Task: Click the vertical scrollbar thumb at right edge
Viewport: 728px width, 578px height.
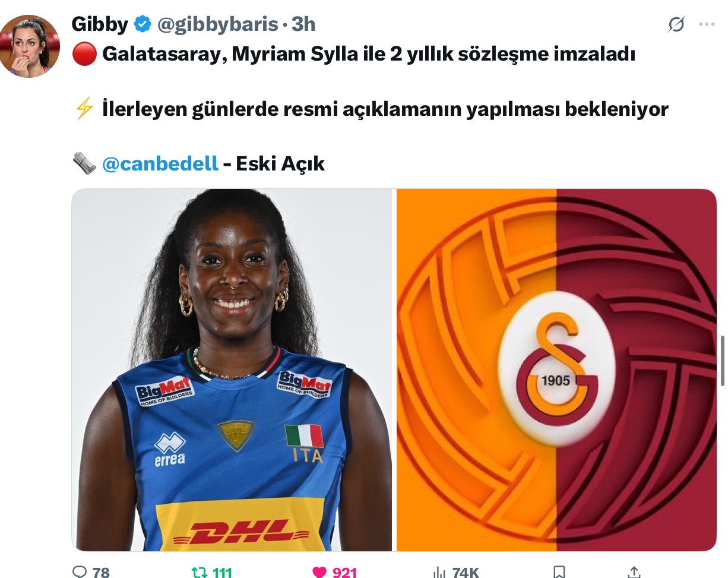Action: click(723, 361)
